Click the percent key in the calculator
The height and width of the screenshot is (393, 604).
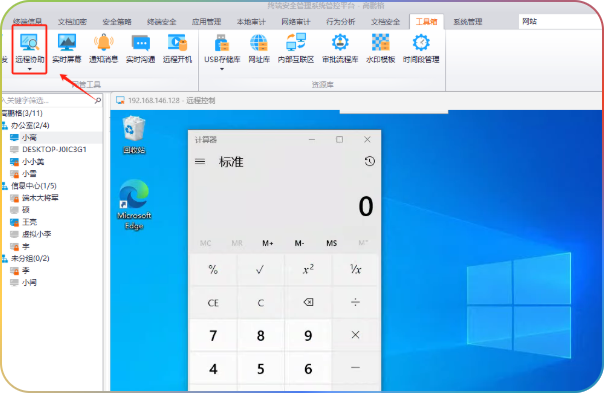(213, 269)
